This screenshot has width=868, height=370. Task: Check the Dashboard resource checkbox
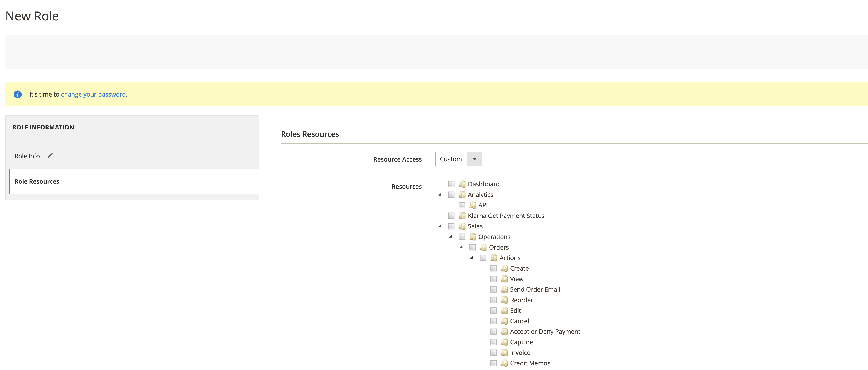coord(451,184)
